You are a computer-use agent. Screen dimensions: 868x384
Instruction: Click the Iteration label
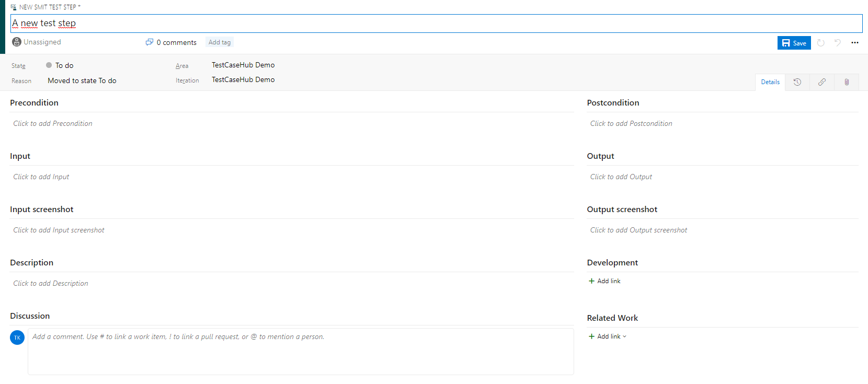[x=187, y=80]
